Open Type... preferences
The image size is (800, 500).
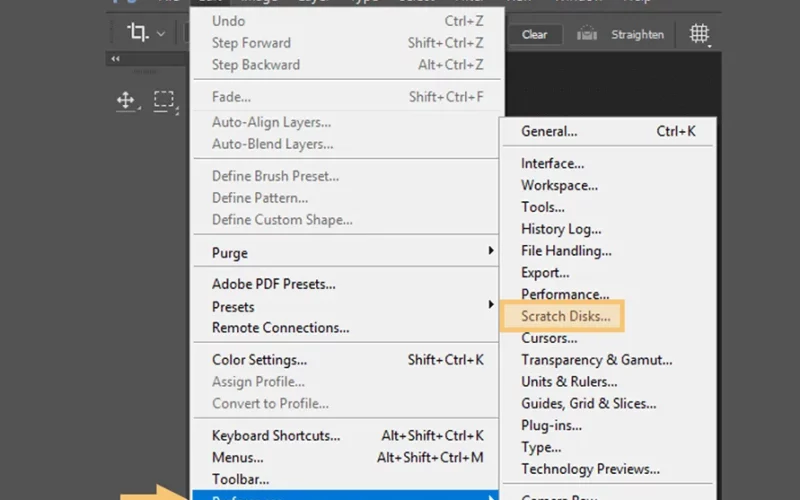tap(608, 447)
